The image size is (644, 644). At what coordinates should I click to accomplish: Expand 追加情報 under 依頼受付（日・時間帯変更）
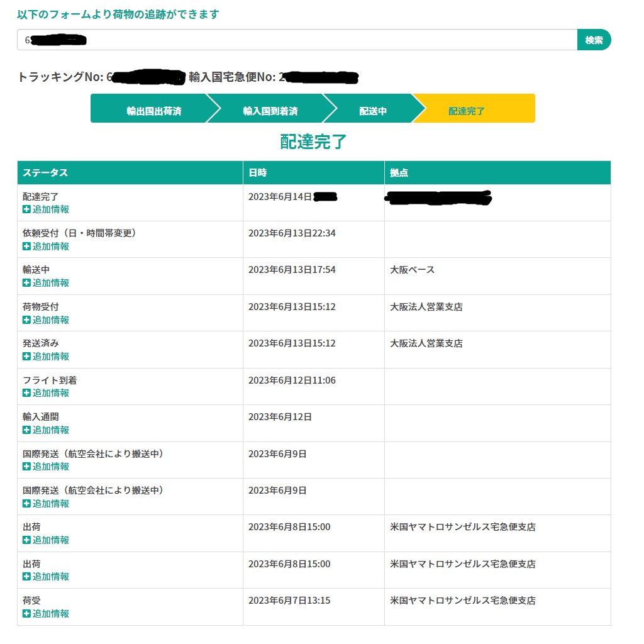(45, 247)
